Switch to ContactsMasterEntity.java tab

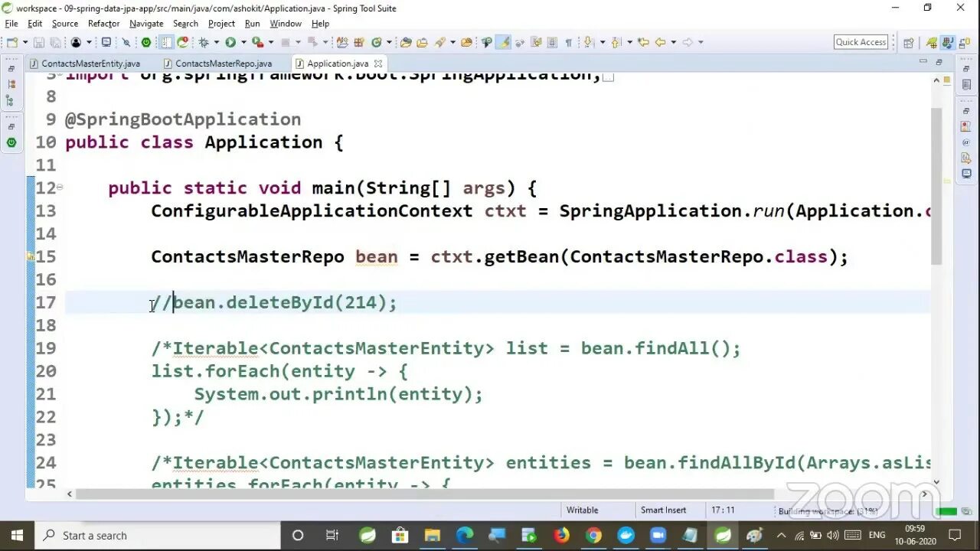point(84,64)
